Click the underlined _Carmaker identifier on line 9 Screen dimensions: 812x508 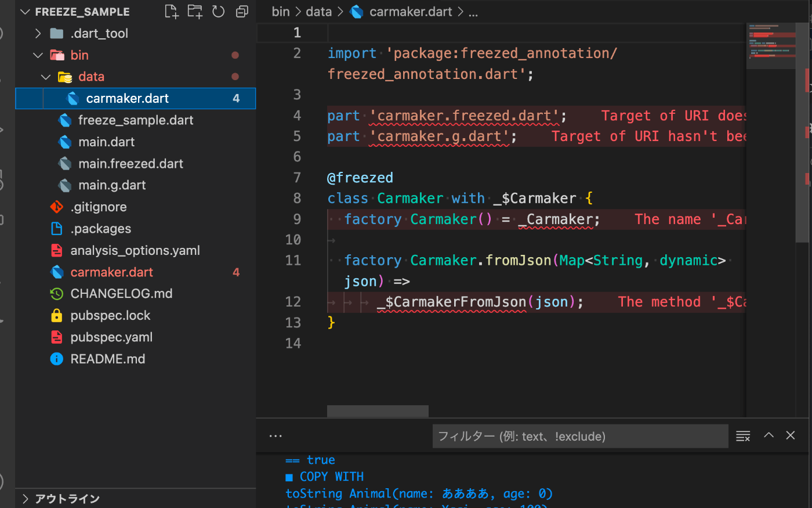556,219
